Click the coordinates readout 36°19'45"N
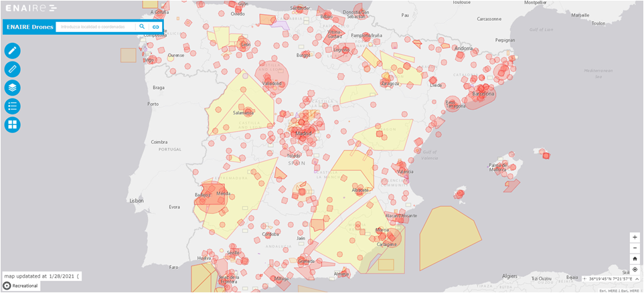 [x=611, y=279]
